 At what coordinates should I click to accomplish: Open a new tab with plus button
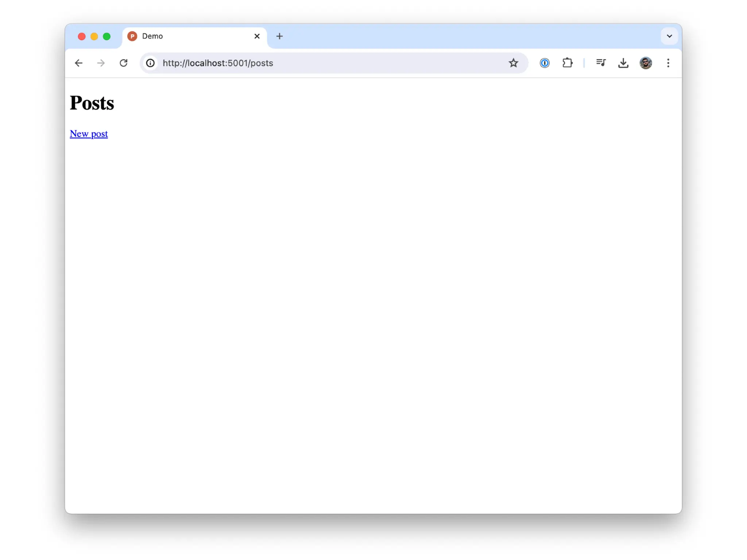click(279, 36)
